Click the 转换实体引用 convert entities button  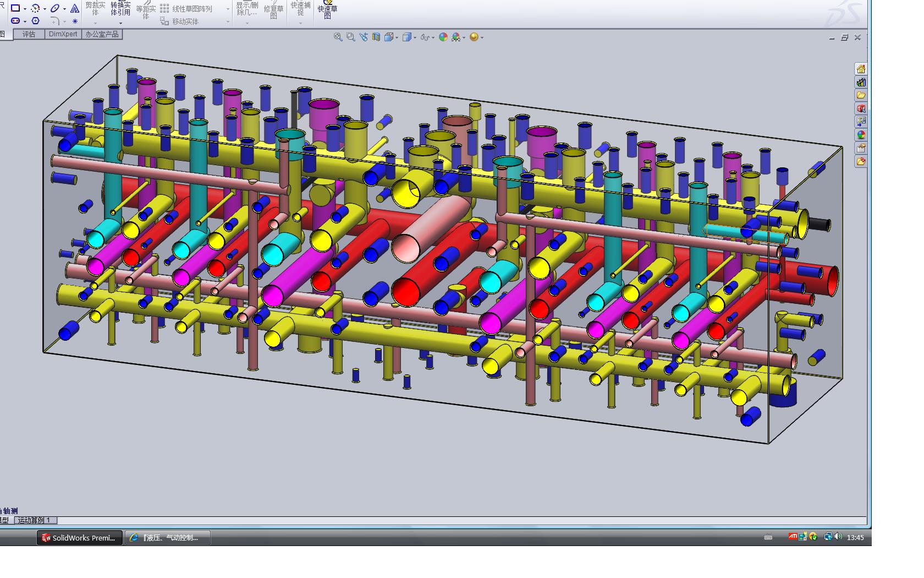point(120,8)
